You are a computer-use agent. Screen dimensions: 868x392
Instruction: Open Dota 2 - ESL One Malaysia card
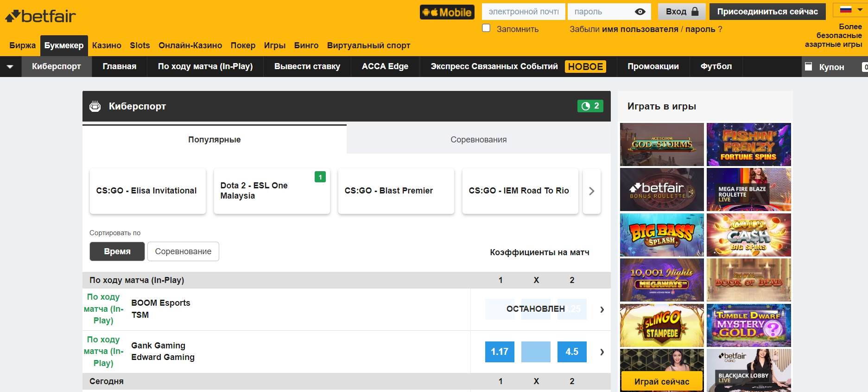[272, 191]
